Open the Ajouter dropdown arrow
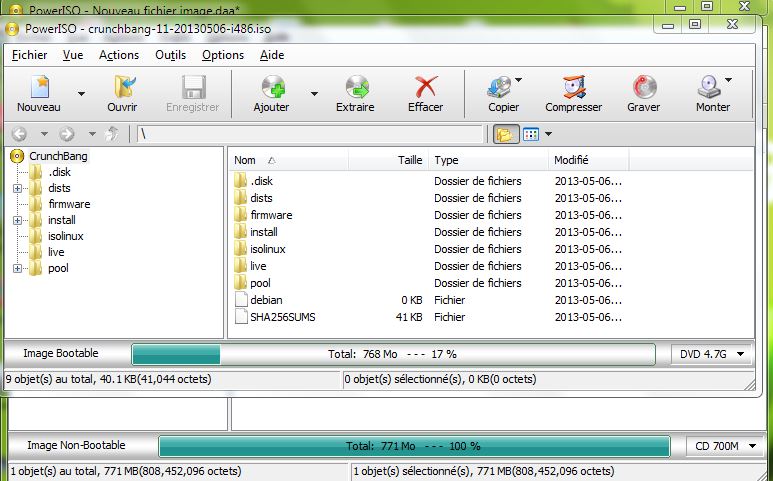Screen dimensions: 773x481 314,94
